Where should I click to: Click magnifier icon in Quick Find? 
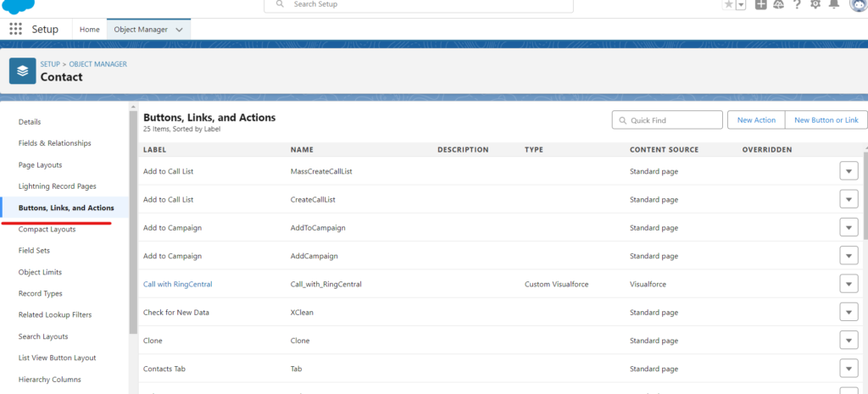pyautogui.click(x=623, y=120)
